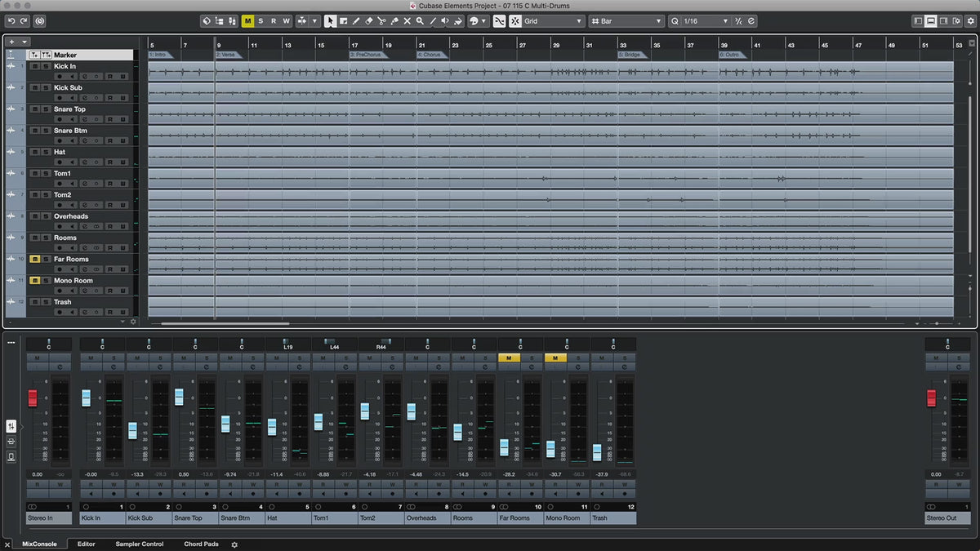Select the Mute X tool
The width and height of the screenshot is (980, 551).
click(x=407, y=21)
